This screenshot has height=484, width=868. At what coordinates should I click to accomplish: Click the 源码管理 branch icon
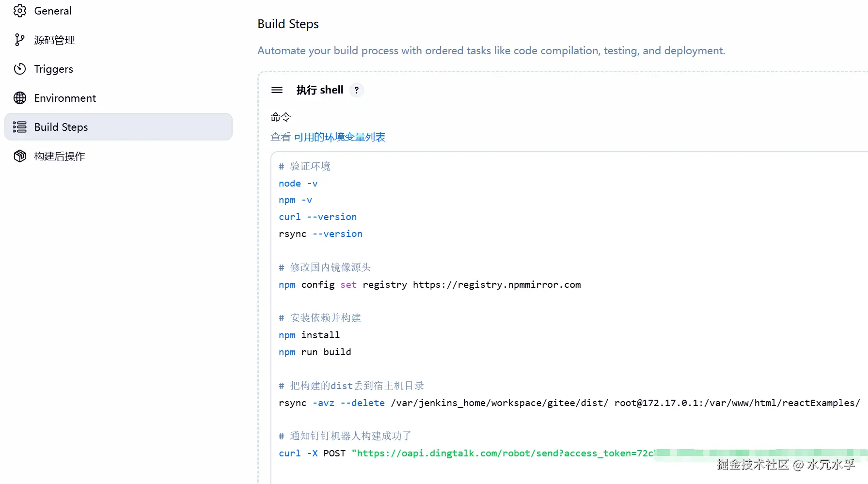coord(19,40)
